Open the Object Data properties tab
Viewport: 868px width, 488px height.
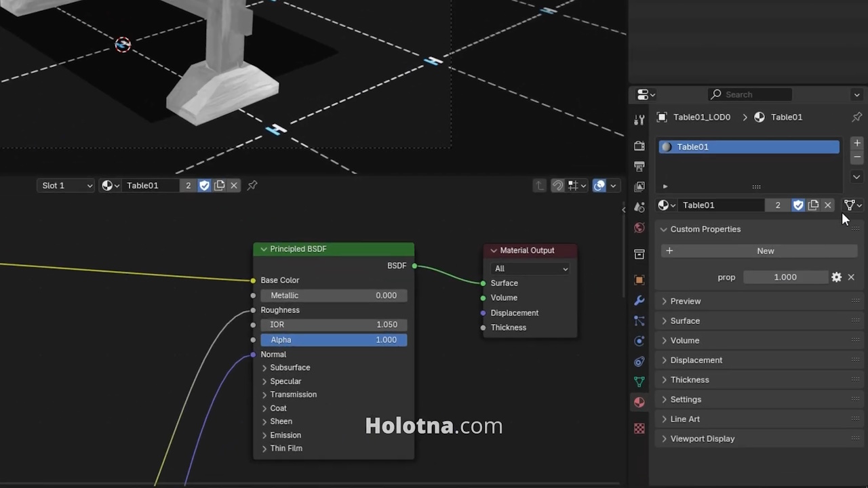coord(639,382)
